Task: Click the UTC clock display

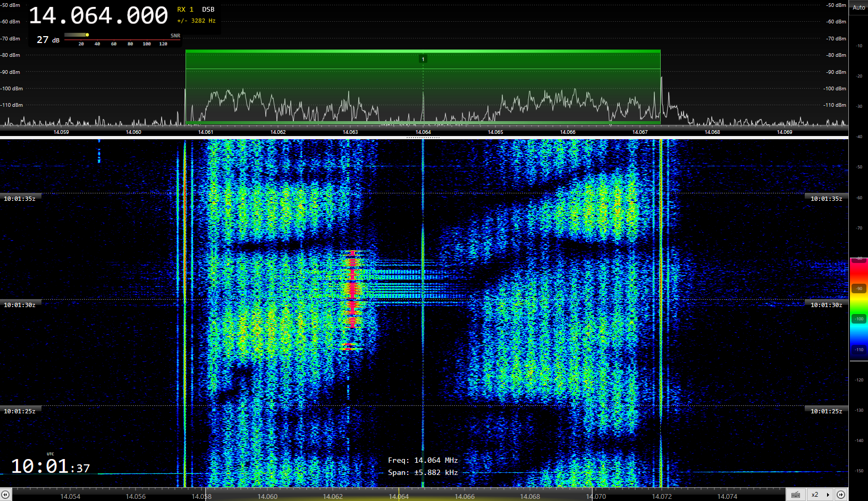Action: pyautogui.click(x=50, y=466)
